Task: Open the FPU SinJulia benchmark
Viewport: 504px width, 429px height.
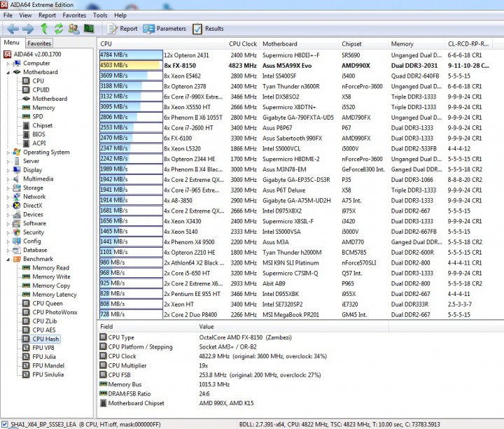Action: pos(43,374)
